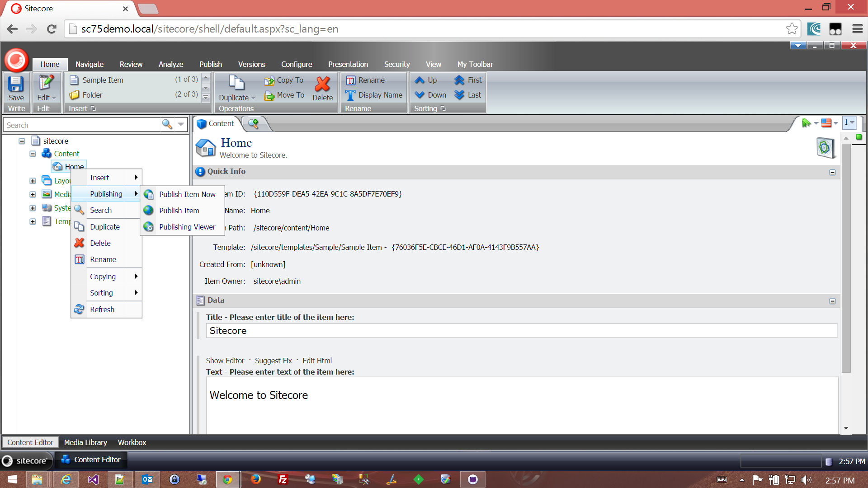This screenshot has width=868, height=488.
Task: Open the Security ribbon tab
Action: pos(397,64)
